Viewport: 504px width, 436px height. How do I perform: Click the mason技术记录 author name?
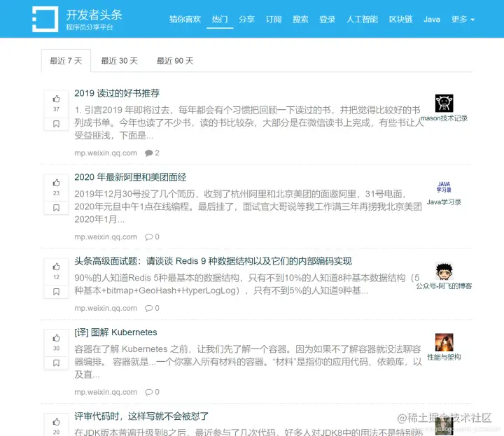click(444, 118)
